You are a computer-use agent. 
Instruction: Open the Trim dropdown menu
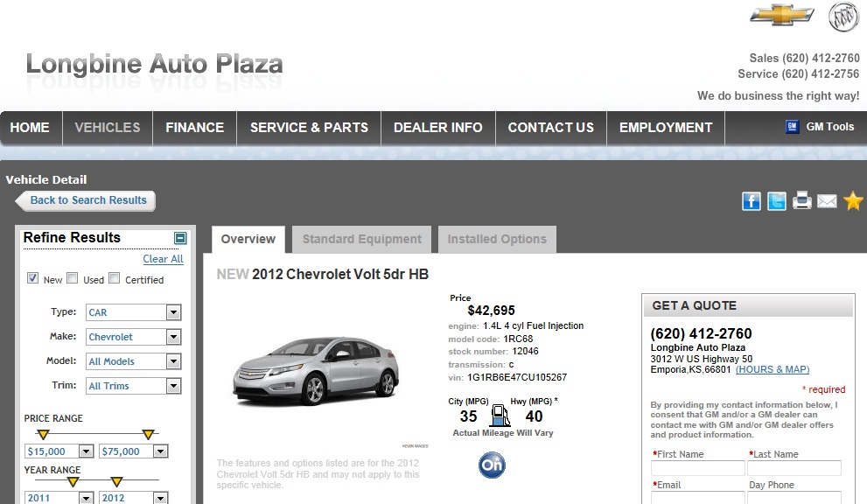(133, 386)
